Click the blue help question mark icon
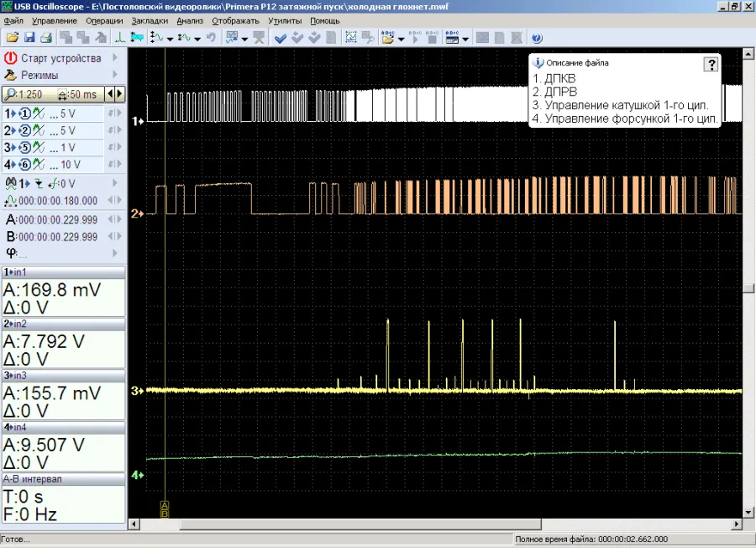The width and height of the screenshot is (756, 548). (537, 37)
